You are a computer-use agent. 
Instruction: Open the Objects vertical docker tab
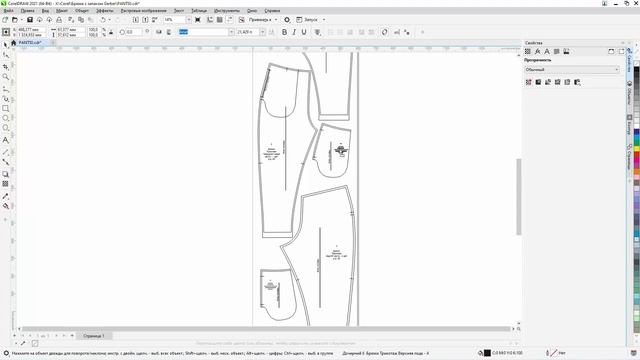(x=629, y=92)
